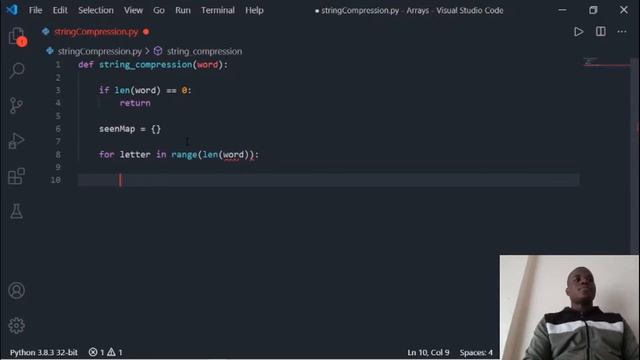Open the Extensions view
This screenshot has height=360, width=640.
[x=16, y=176]
